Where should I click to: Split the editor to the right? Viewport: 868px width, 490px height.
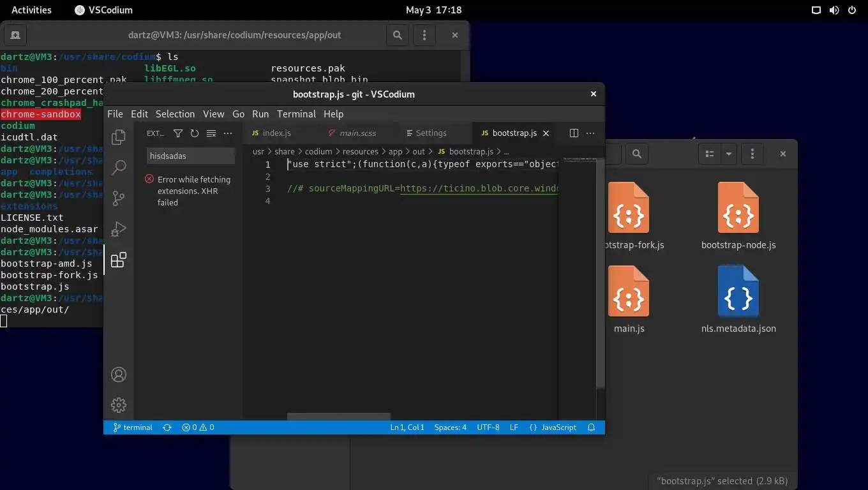pyautogui.click(x=574, y=133)
